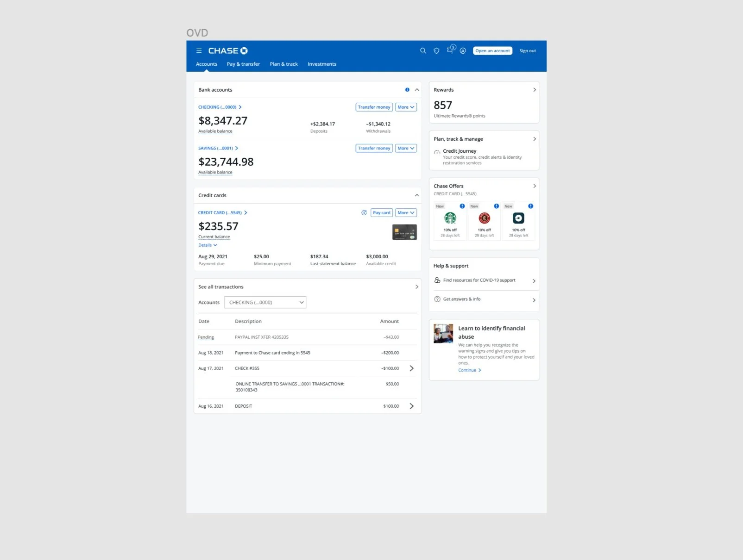743x560 pixels.
Task: Collapse the Credit cards section
Action: coord(417,195)
